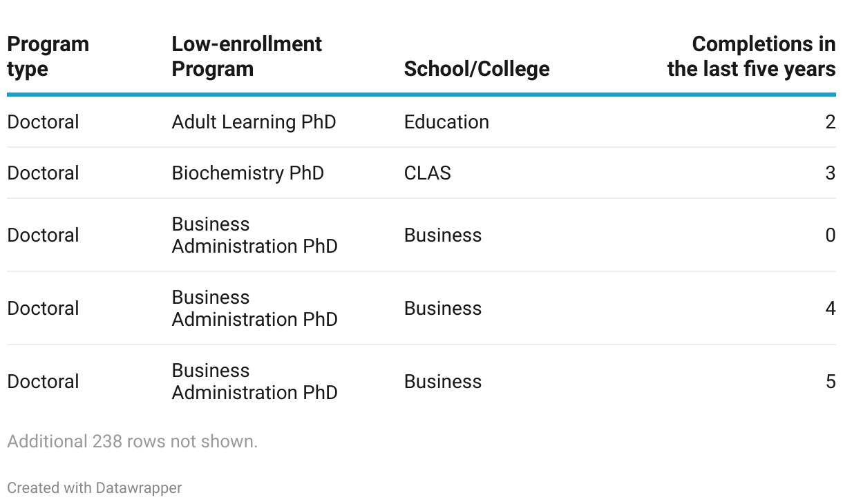This screenshot has width=843, height=504.
Task: Click the Education school cell
Action: [446, 122]
